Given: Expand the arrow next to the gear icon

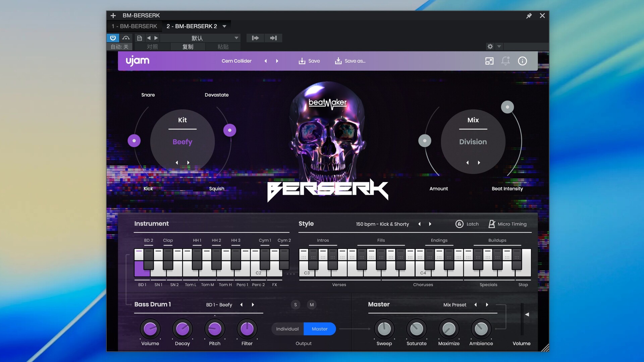Looking at the screenshot, I should [499, 47].
